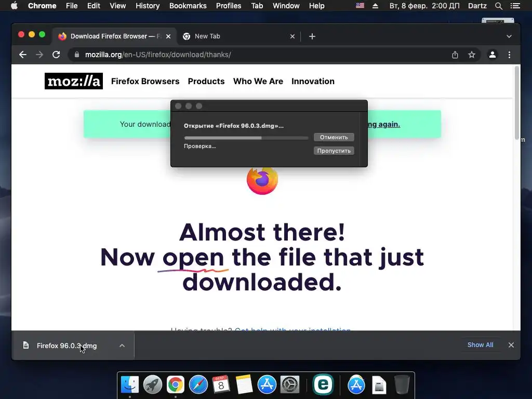This screenshot has height=399, width=532.
Task: Expand the download item options chevron
Action: 122,345
